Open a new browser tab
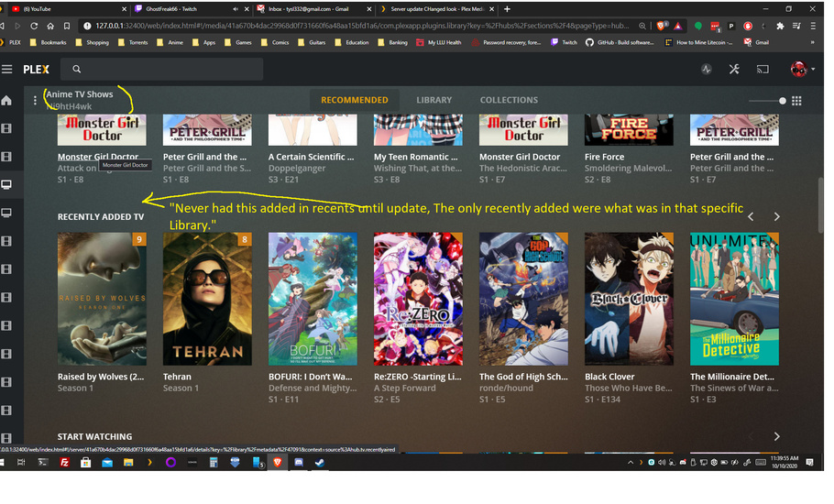The height and width of the screenshot is (504, 834). (x=507, y=9)
